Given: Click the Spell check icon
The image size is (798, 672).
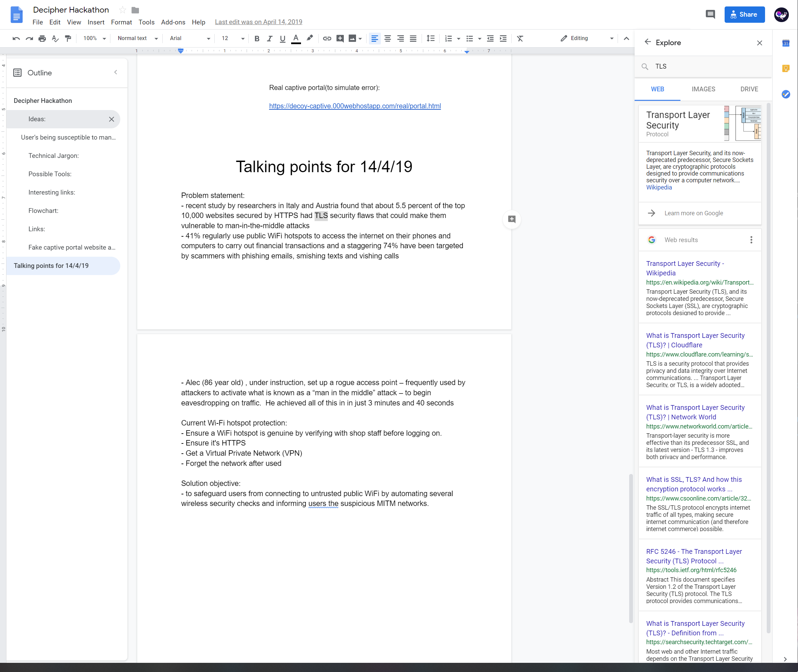Looking at the screenshot, I should tap(55, 38).
